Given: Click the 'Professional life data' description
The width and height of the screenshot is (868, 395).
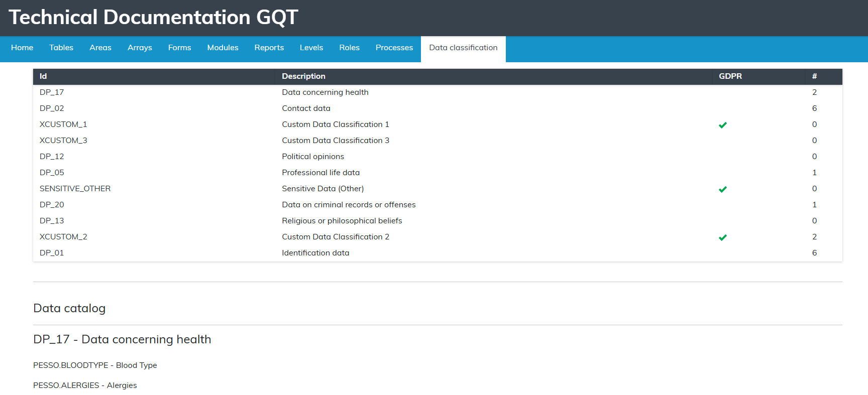Looking at the screenshot, I should (x=320, y=173).
